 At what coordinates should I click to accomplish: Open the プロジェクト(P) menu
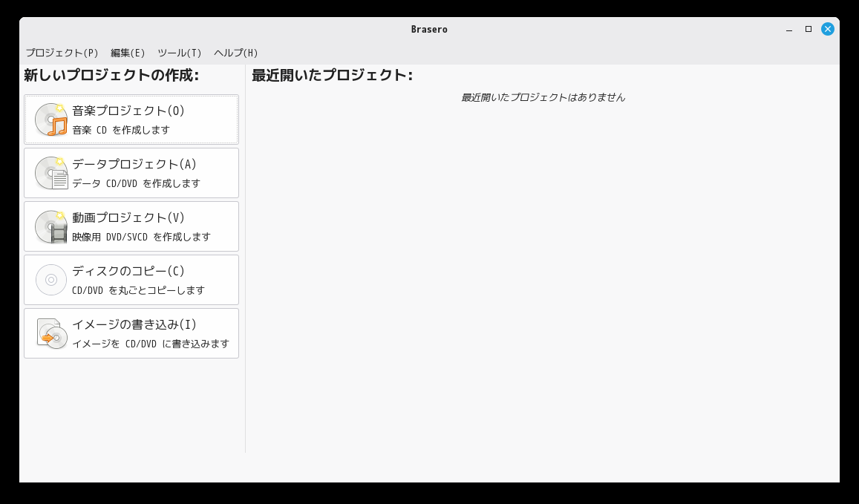point(62,53)
